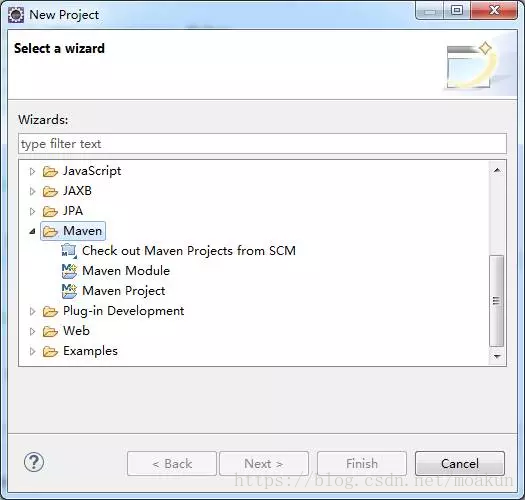Expand the Plug-in Development category

coord(32,311)
